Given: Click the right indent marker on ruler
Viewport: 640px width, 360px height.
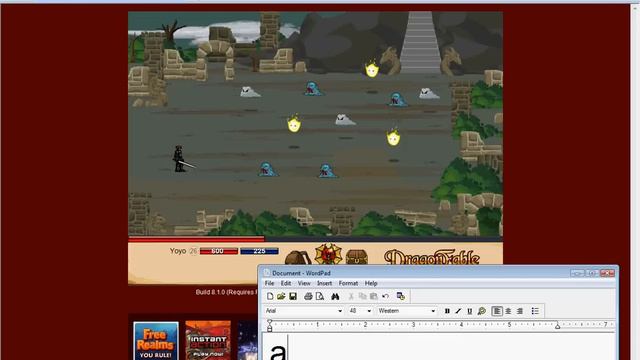Looking at the screenshot, I should point(558,326).
